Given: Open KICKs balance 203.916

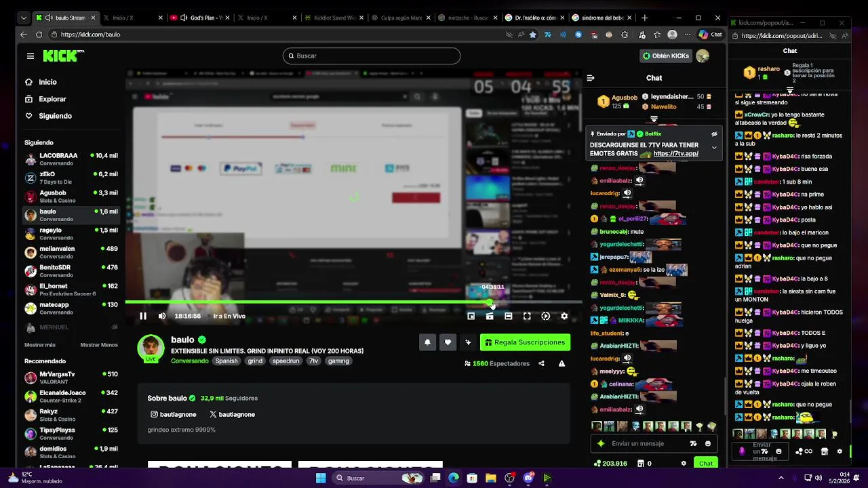Looking at the screenshot, I should (x=610, y=464).
